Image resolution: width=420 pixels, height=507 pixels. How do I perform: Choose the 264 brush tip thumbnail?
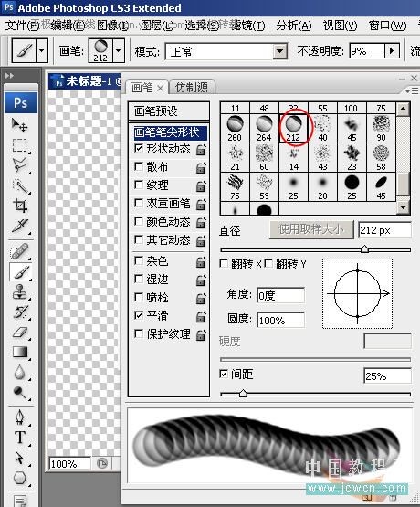[264, 129]
